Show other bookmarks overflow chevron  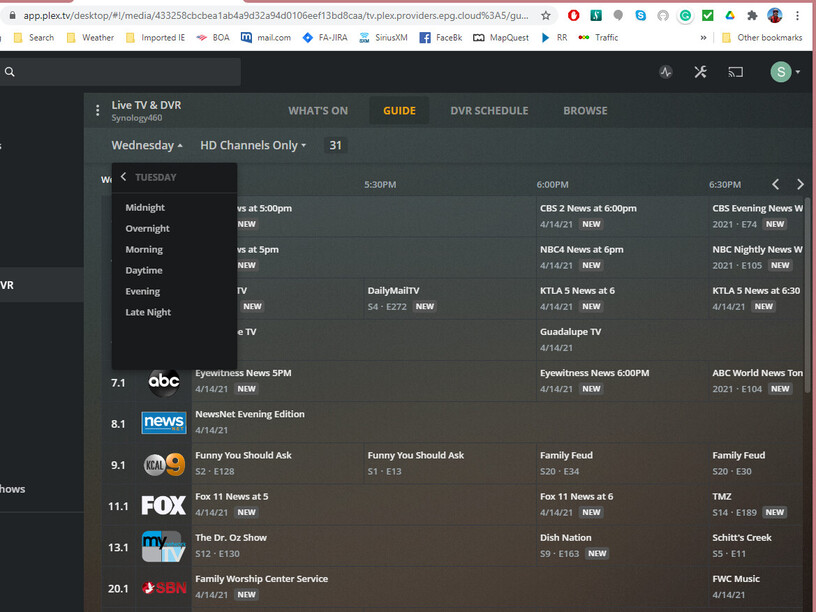pos(703,37)
